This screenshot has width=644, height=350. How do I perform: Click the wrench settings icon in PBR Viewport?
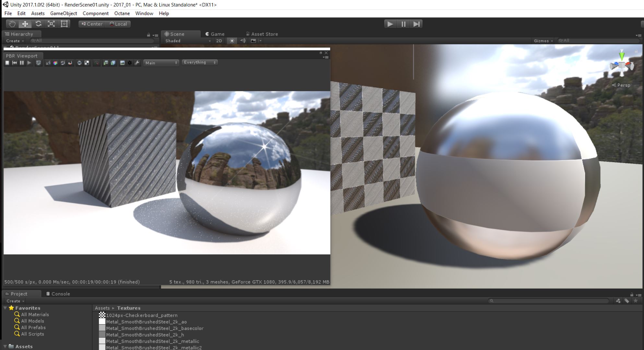point(137,63)
